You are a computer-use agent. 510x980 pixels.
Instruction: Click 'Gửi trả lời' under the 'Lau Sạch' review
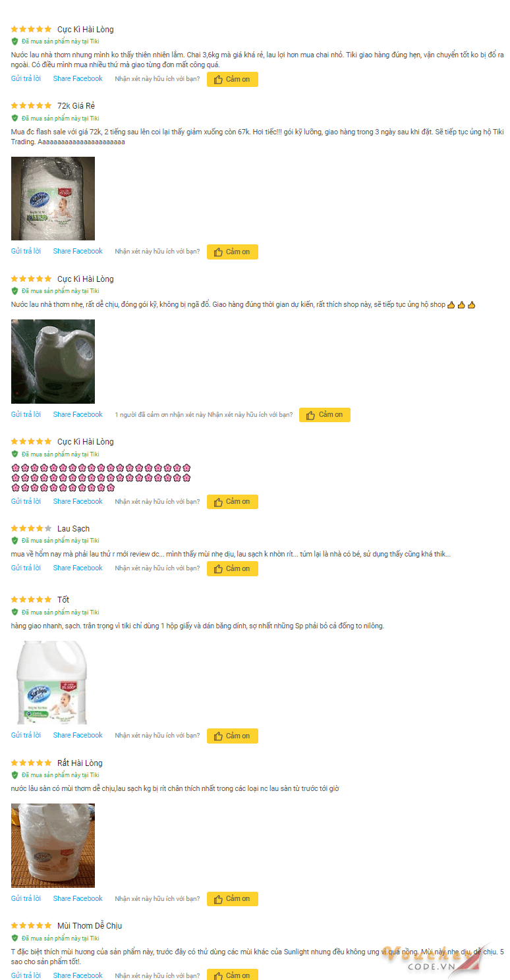point(26,568)
